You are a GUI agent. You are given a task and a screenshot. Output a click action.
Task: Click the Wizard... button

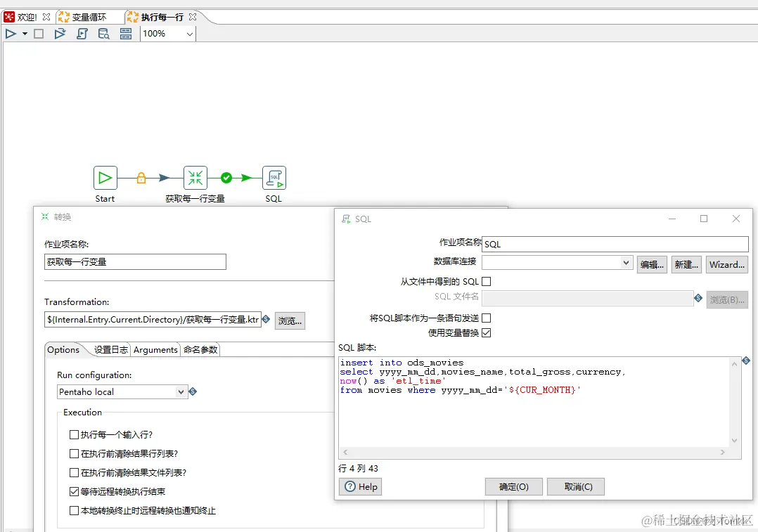click(727, 265)
